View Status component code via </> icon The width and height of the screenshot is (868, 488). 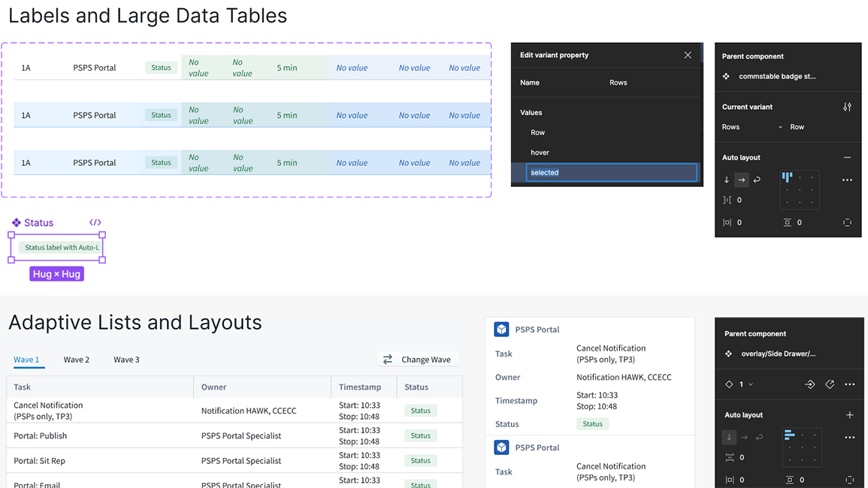pyautogui.click(x=95, y=222)
